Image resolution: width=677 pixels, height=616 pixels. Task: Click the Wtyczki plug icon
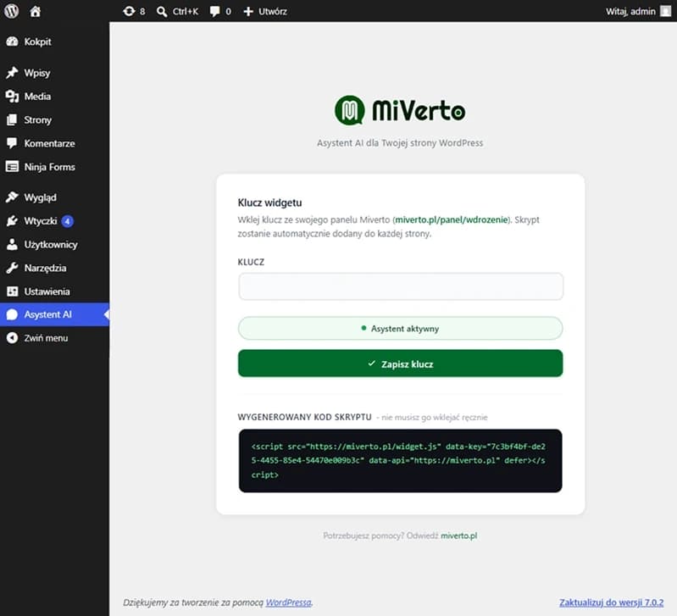(12, 221)
